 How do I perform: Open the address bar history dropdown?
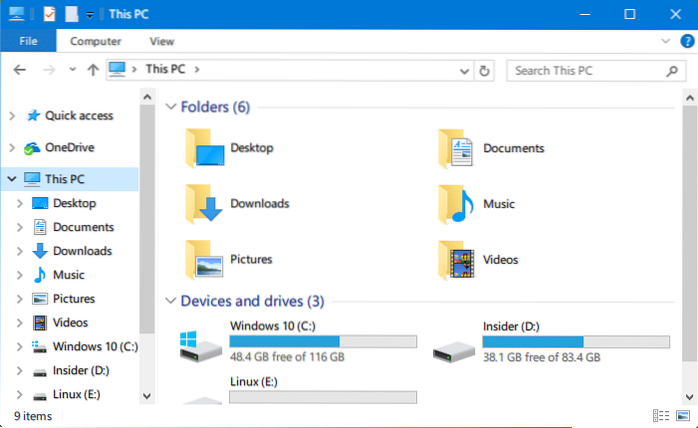pyautogui.click(x=464, y=70)
